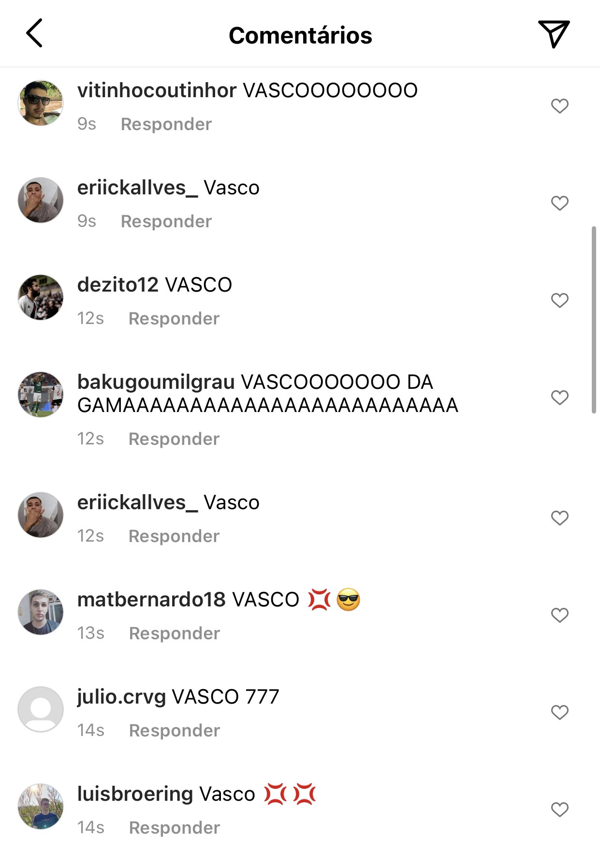This screenshot has width=600, height=868.
Task: Like vitinhocoutinhor's comment with the heart
Action: [x=559, y=106]
